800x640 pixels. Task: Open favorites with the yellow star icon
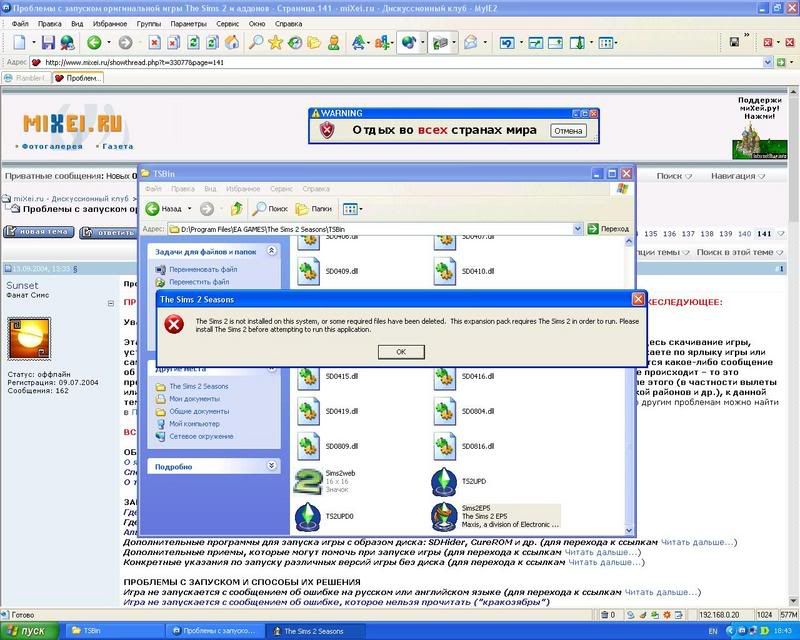(276, 42)
